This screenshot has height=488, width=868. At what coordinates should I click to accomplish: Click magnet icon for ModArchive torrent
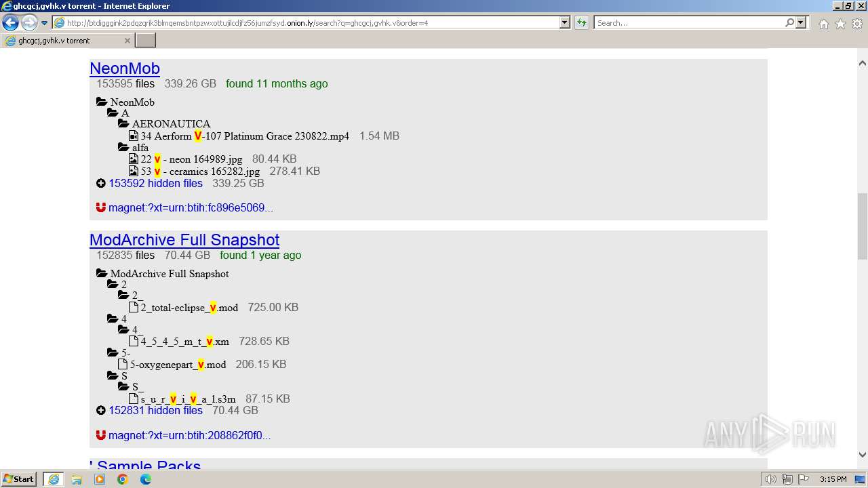coord(101,435)
